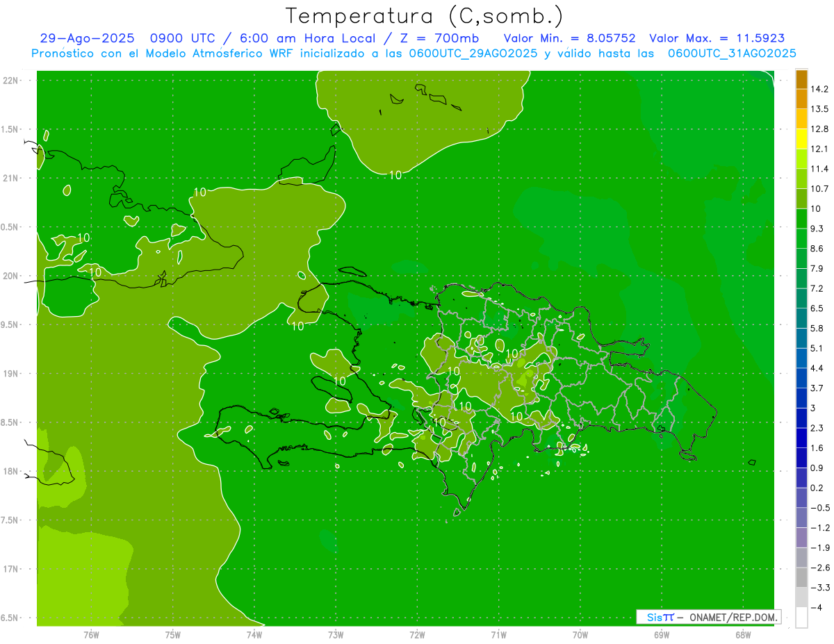
Task: Click the "12.1" color scale value
Action: coord(819,149)
